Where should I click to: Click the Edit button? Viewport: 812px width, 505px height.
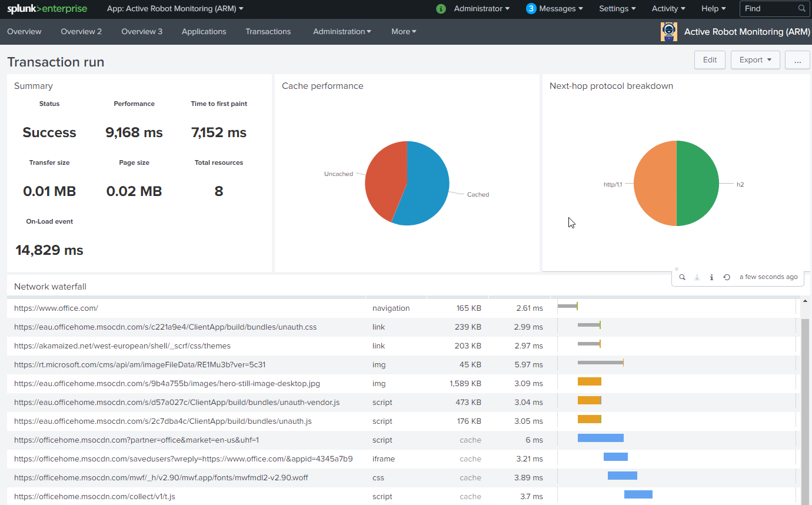(x=710, y=60)
